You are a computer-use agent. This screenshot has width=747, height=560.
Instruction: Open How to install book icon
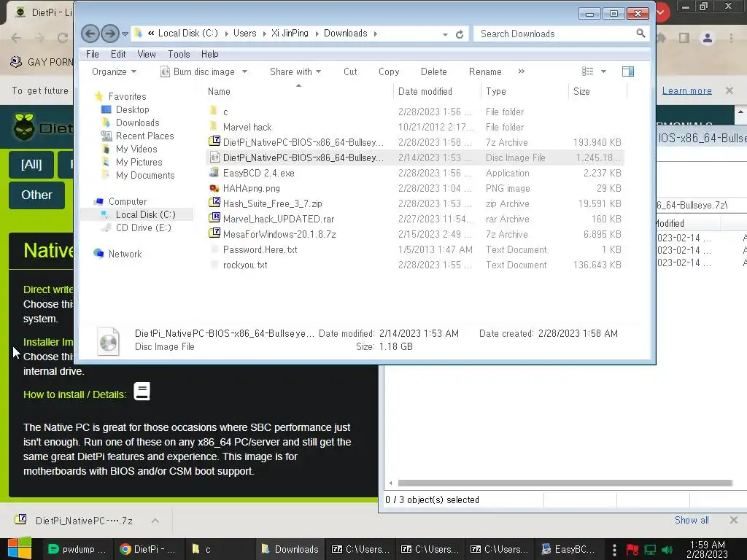[142, 392]
